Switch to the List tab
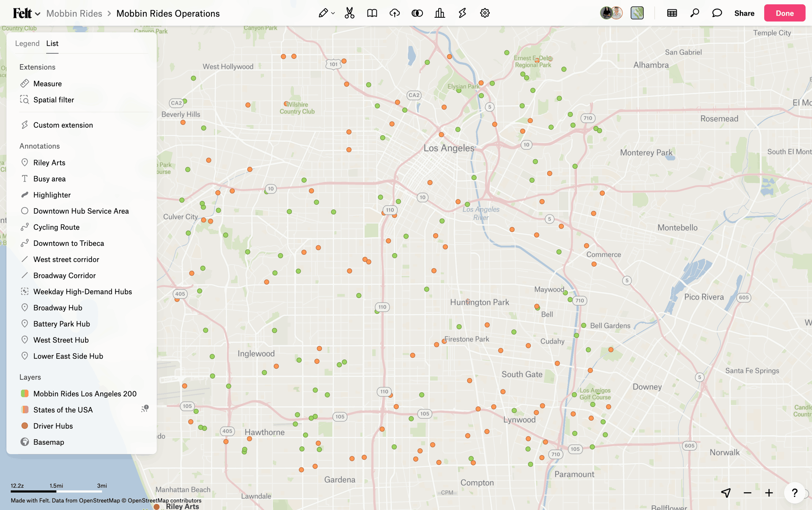 point(52,43)
